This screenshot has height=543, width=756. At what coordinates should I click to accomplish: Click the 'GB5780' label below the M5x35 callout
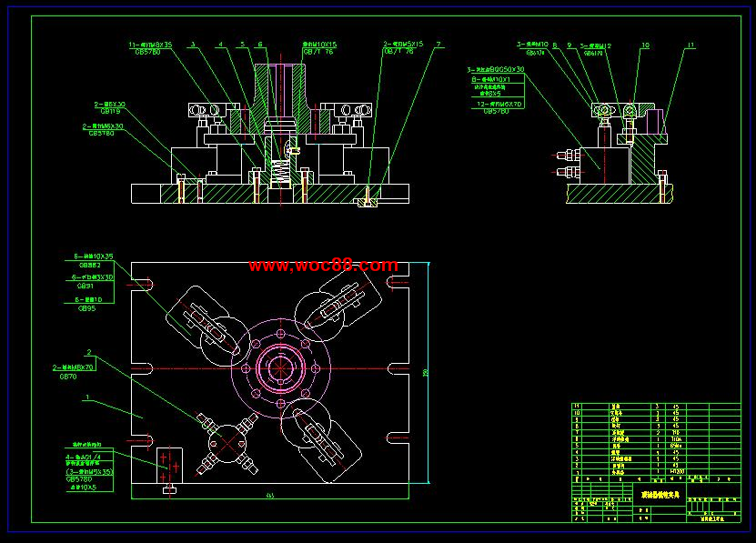pos(78,480)
